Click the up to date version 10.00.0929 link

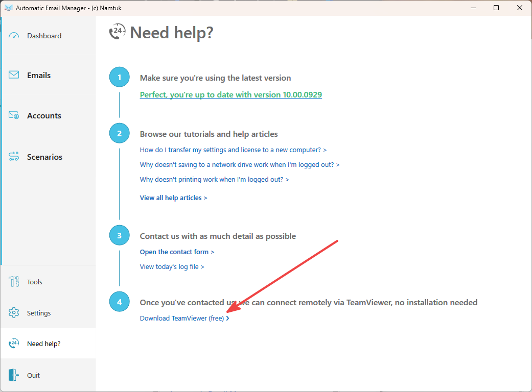click(230, 94)
